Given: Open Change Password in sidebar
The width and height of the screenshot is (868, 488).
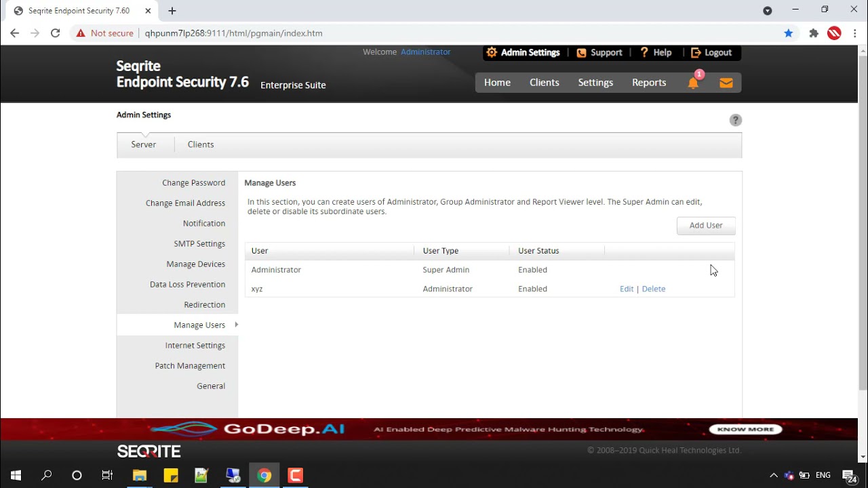Looking at the screenshot, I should [x=193, y=182].
